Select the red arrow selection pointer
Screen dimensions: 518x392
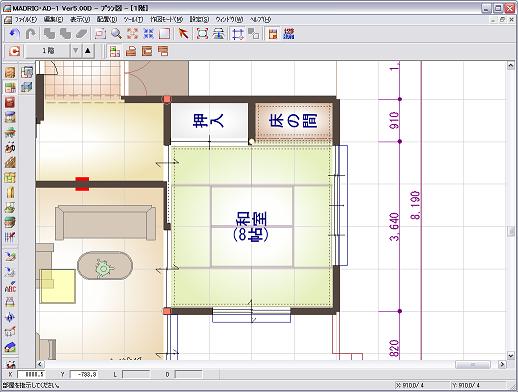[183, 34]
